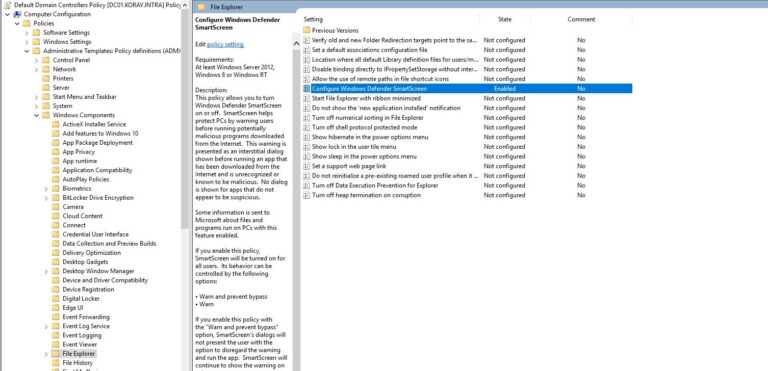
Task: Collapse the Policies node
Action: coord(17,24)
